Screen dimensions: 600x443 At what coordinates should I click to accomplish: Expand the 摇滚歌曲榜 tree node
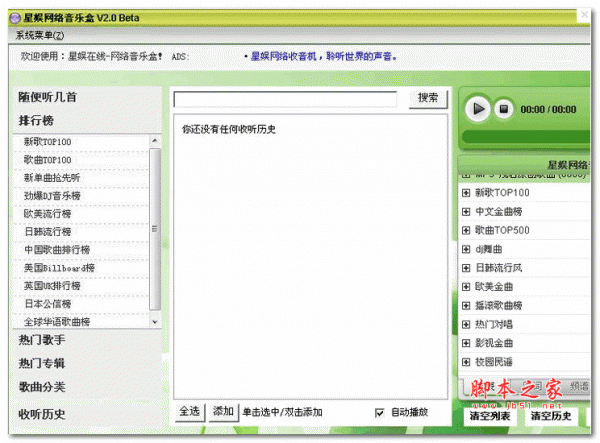click(x=466, y=305)
